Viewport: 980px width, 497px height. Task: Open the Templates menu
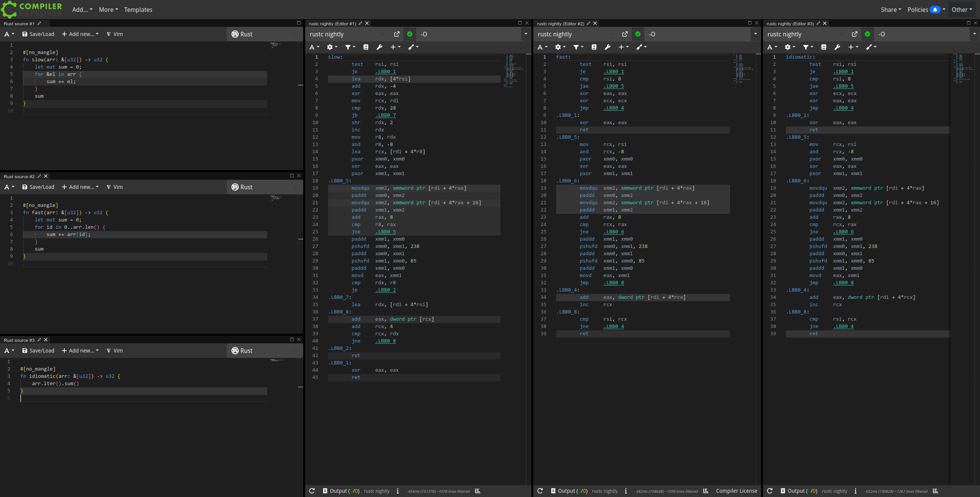[x=138, y=10]
